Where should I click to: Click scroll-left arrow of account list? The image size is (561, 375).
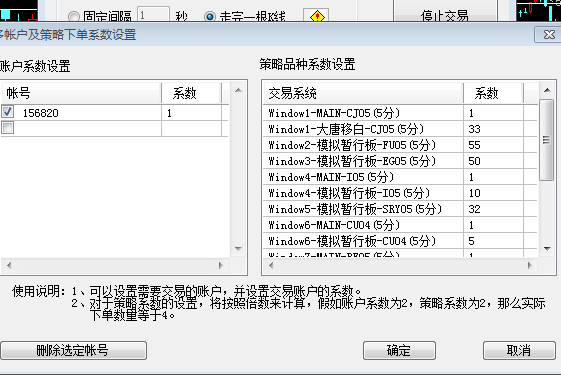[9, 266]
